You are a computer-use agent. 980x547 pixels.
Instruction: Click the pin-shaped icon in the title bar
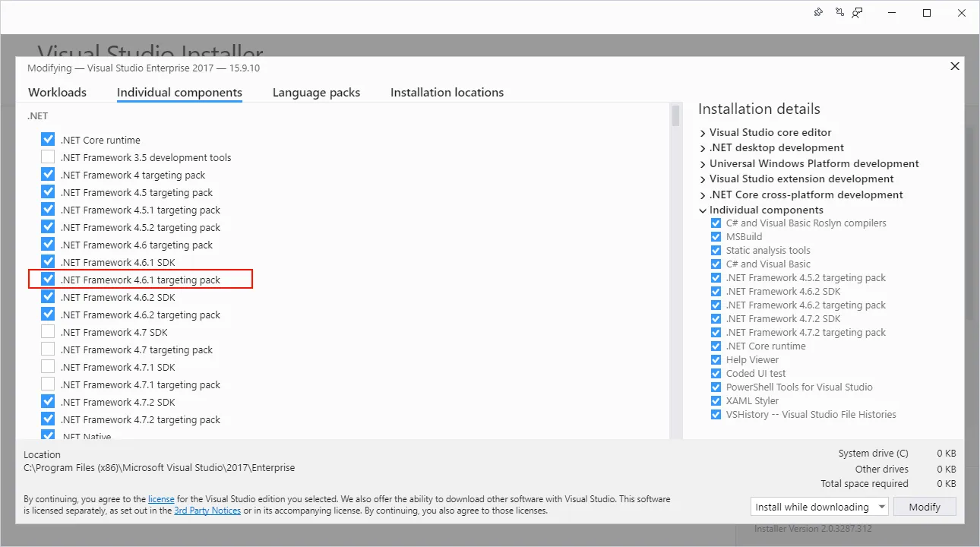click(818, 12)
